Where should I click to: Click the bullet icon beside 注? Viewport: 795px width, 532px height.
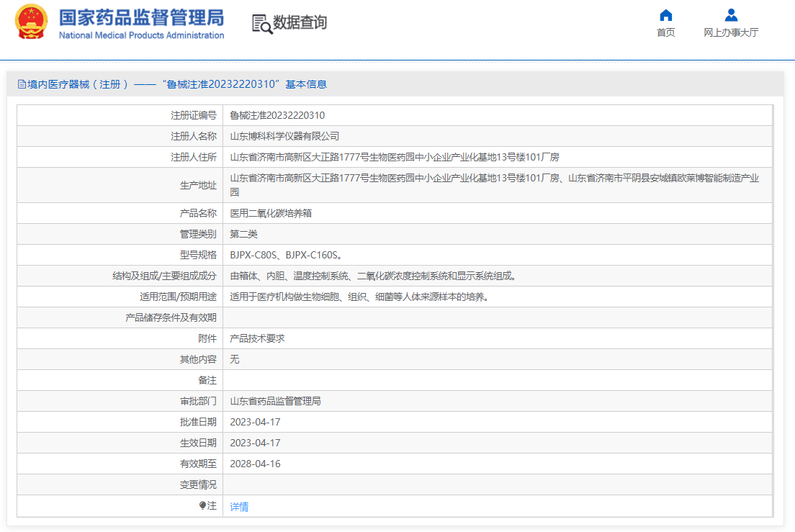202,506
